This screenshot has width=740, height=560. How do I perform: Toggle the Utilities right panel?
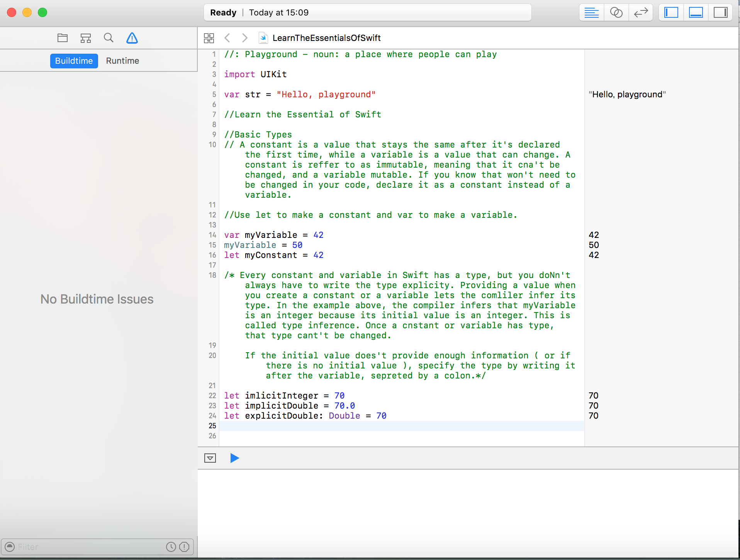tap(720, 13)
